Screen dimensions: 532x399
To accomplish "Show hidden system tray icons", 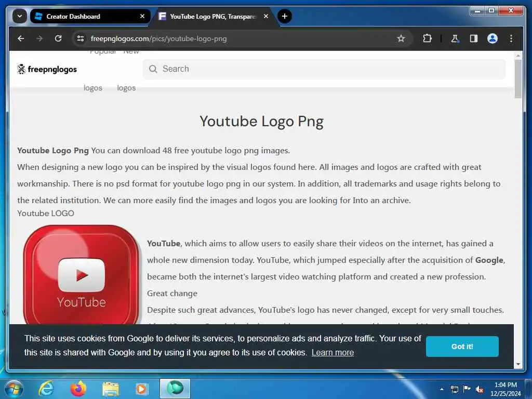I will tap(442, 389).
